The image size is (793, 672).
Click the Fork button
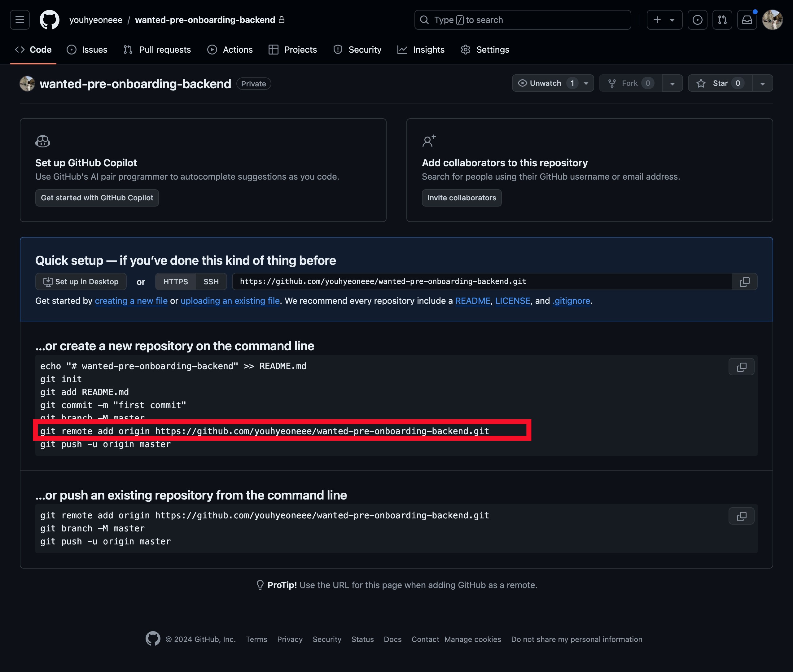[x=631, y=83]
